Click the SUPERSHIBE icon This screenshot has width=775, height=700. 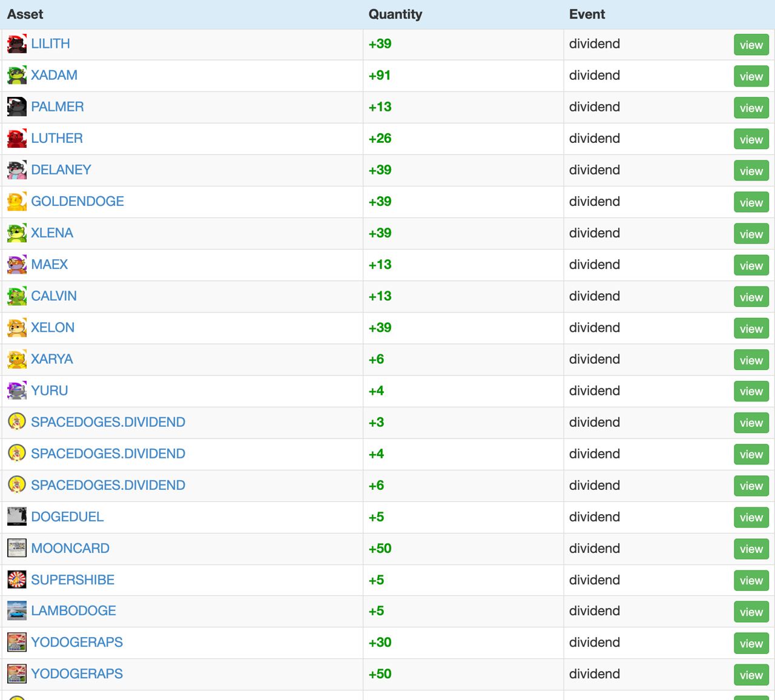click(x=17, y=579)
